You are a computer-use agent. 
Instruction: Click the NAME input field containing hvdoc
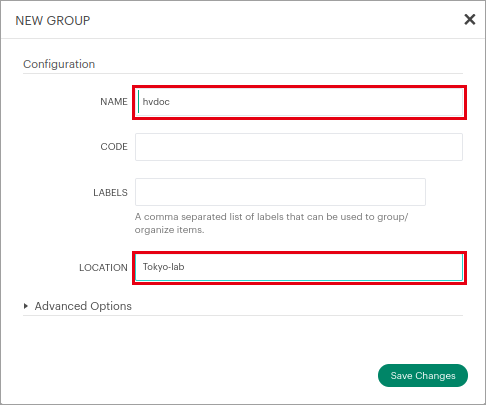[x=299, y=102]
